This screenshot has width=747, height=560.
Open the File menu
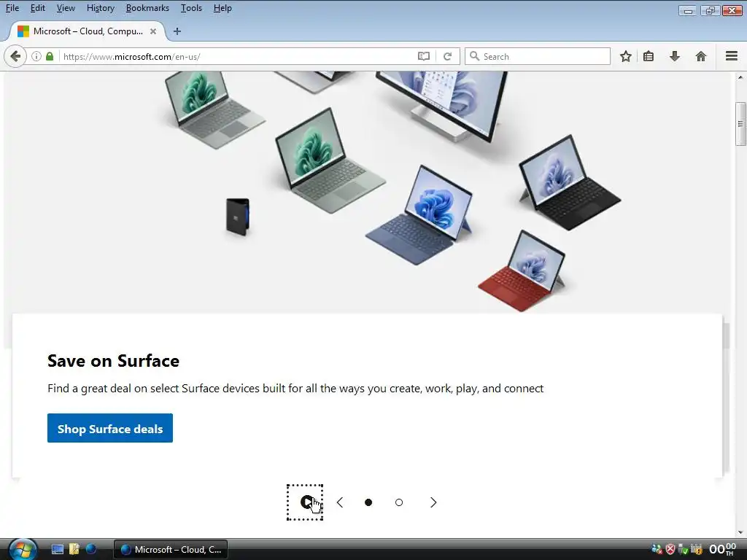pyautogui.click(x=12, y=8)
